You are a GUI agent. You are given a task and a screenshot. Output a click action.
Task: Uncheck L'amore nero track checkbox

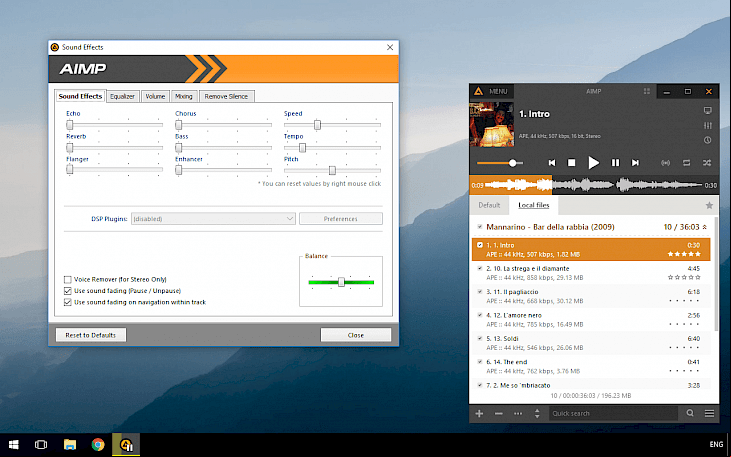point(480,315)
